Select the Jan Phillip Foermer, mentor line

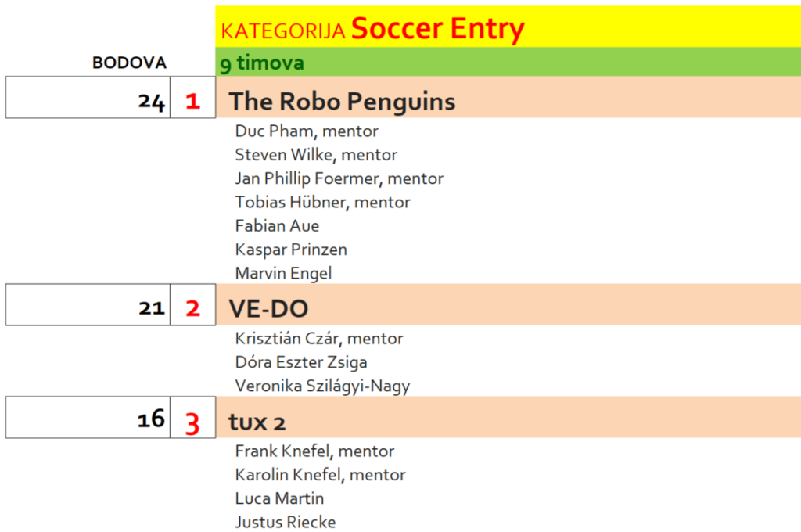[339, 178]
